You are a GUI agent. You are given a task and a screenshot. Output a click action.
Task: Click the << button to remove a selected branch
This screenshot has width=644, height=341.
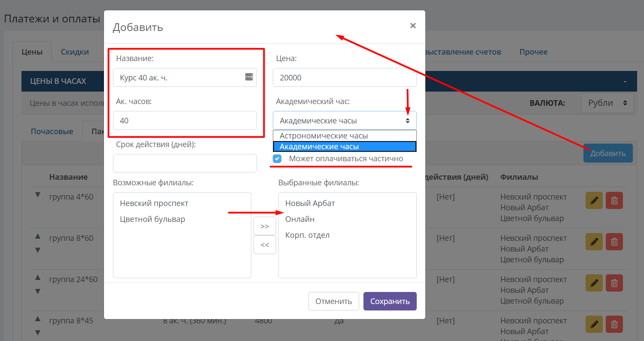point(265,245)
